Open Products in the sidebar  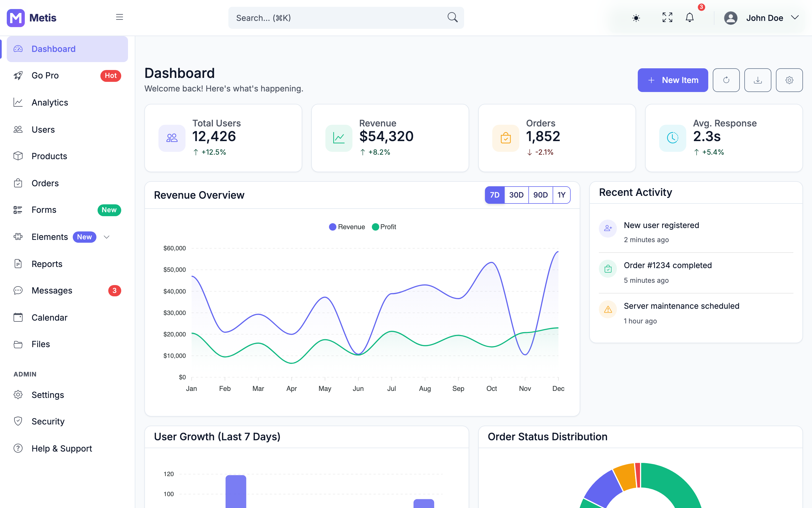67,156
